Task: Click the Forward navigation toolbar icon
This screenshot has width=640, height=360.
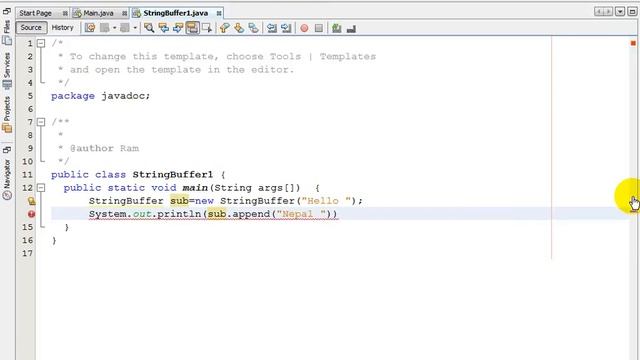Action: 125,28
